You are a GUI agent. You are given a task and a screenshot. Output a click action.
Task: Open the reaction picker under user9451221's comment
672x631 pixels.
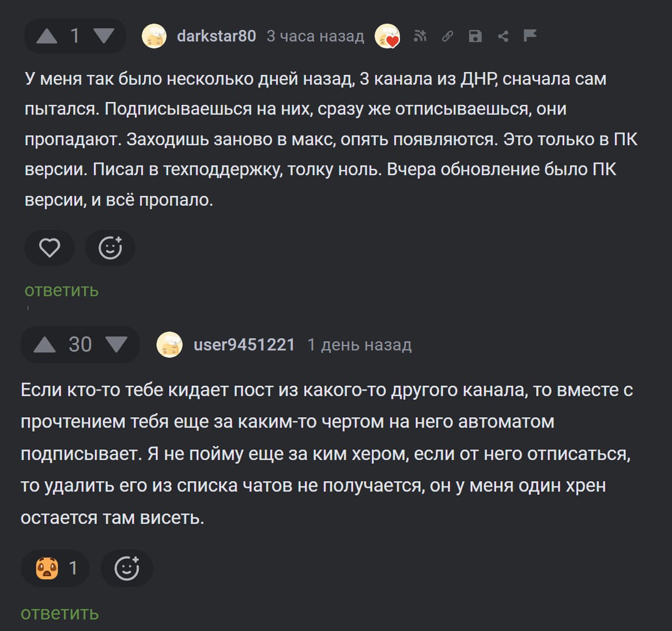pyautogui.click(x=127, y=568)
